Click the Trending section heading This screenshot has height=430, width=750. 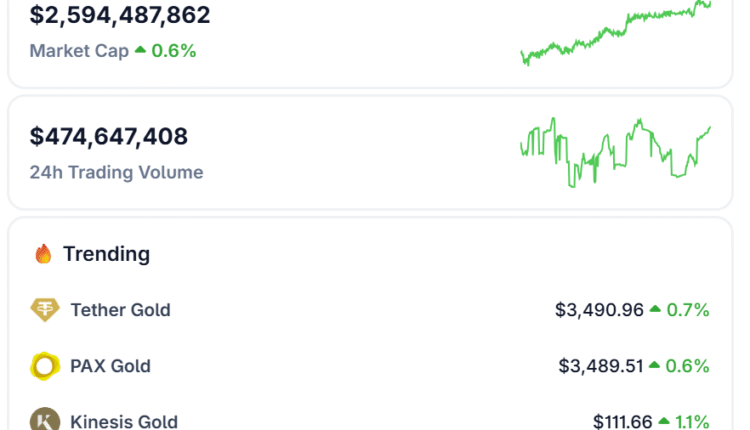[106, 254]
